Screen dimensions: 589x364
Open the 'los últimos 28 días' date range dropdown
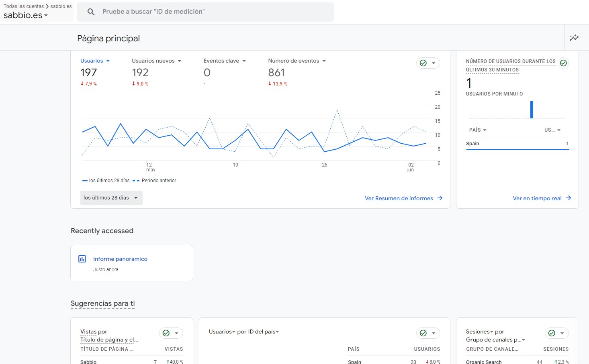coord(111,198)
